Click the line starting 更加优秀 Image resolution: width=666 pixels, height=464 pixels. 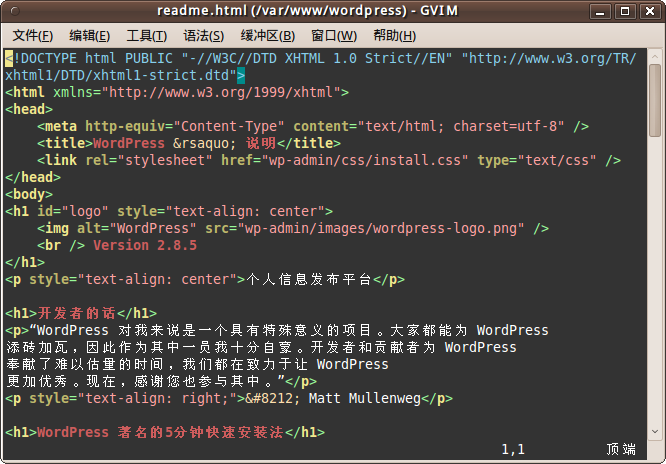(161, 381)
